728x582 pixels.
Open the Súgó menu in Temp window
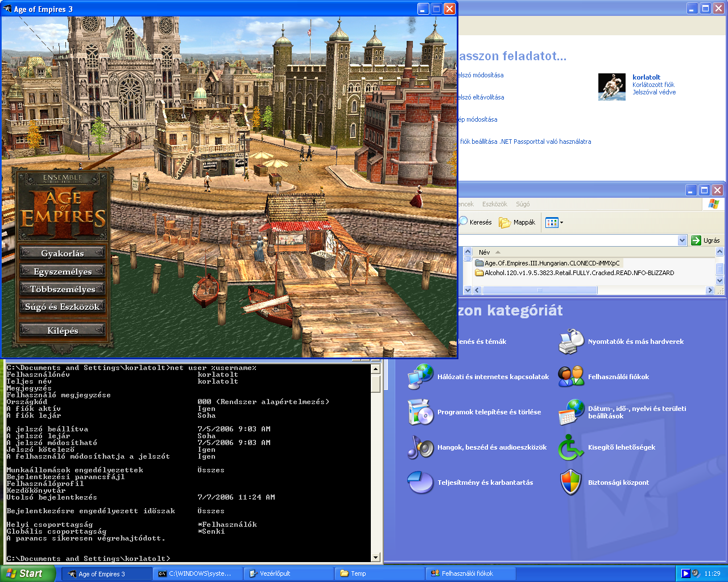[x=523, y=204]
